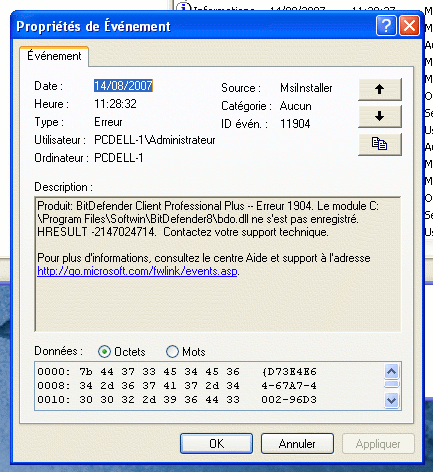Copy event details to clipboard
This screenshot has width=433, height=472.
(380, 144)
